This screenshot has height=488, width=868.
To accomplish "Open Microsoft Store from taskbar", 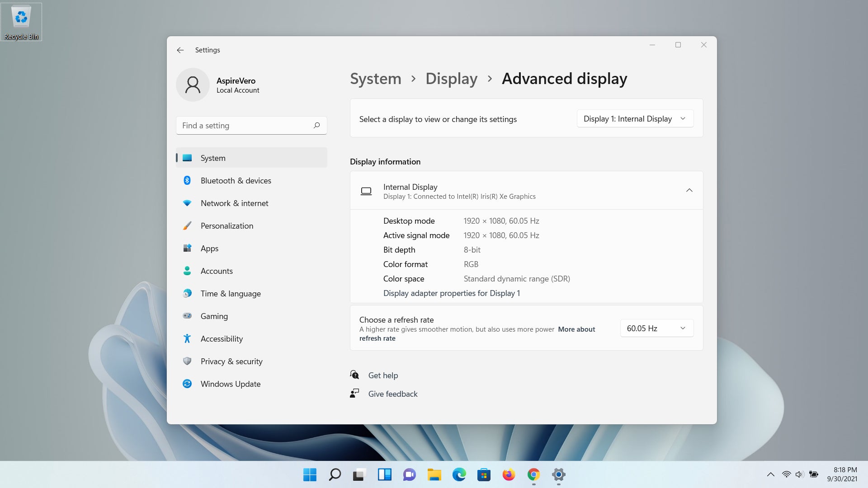I will (484, 474).
